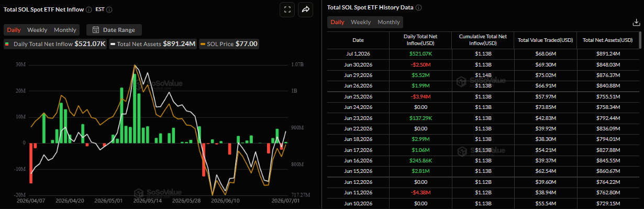The width and height of the screenshot is (644, 209).
Task: Toggle the SOL Price series
Action: (229, 44)
